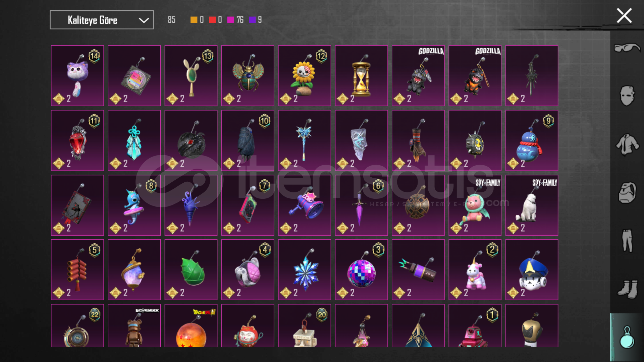Filter by pink quality count 76
The image size is (644, 362).
click(235, 20)
